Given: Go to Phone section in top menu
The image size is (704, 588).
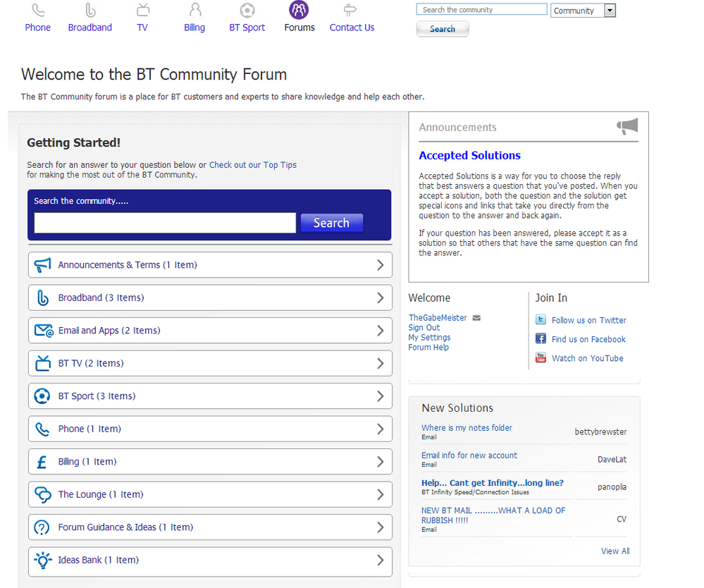Looking at the screenshot, I should point(38,27).
